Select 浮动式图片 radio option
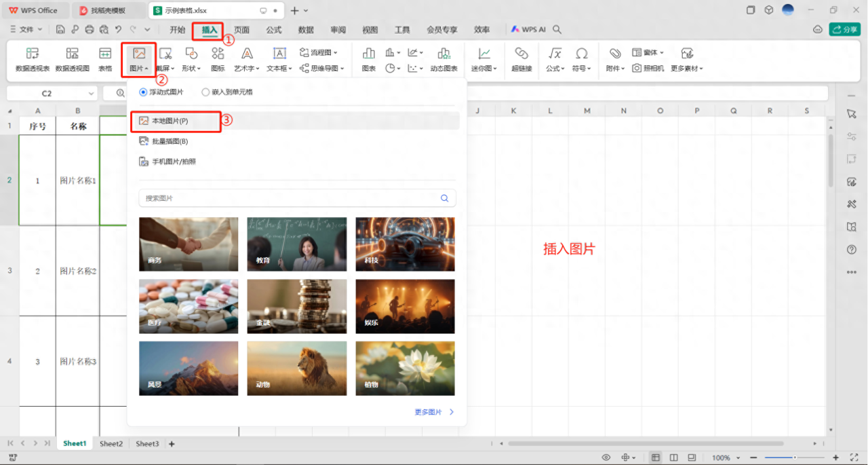868x465 pixels. coord(161,92)
